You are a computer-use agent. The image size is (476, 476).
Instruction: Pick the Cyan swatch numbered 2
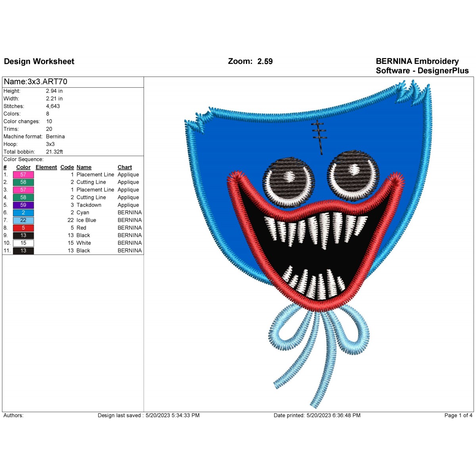pos(23,213)
